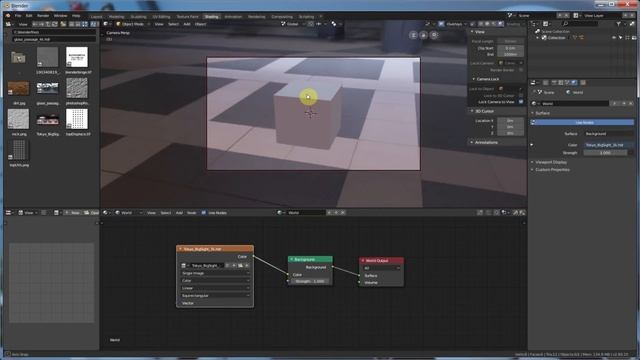Open the Edit menu
The image size is (640, 360).
point(29,16)
